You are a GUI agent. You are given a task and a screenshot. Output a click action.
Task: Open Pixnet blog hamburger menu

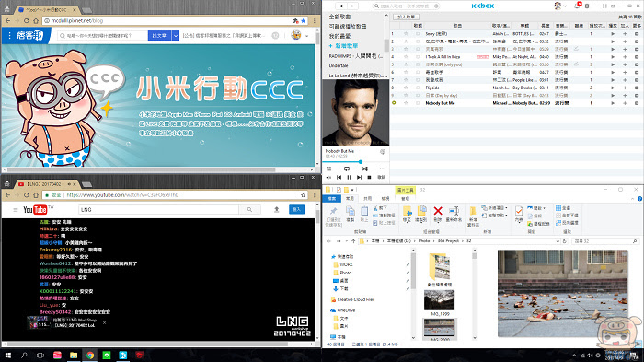point(9,36)
